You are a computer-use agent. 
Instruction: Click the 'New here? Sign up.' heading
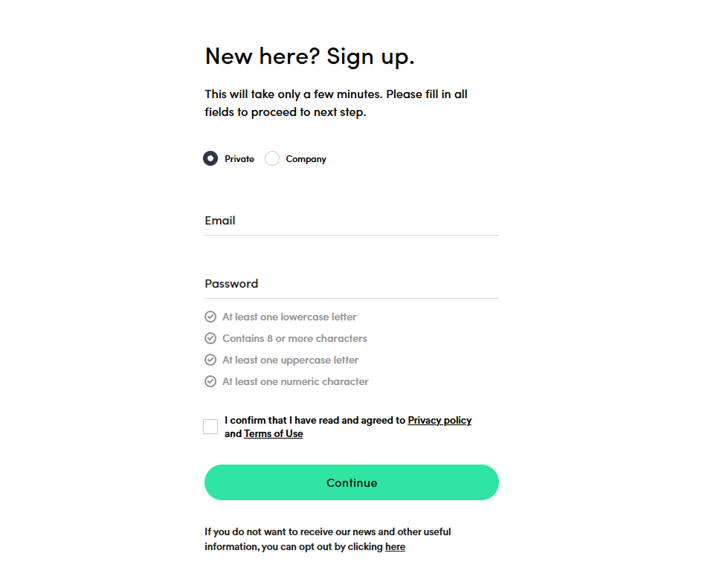click(x=309, y=56)
